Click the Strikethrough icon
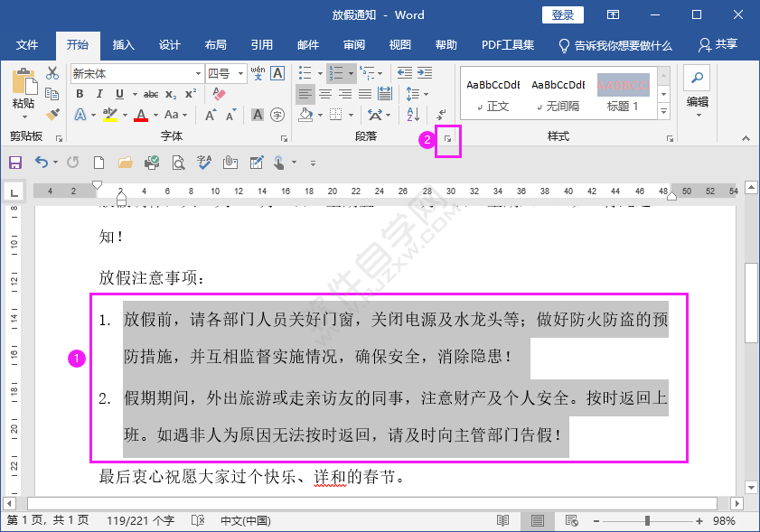This screenshot has height=532, width=760. [x=151, y=93]
